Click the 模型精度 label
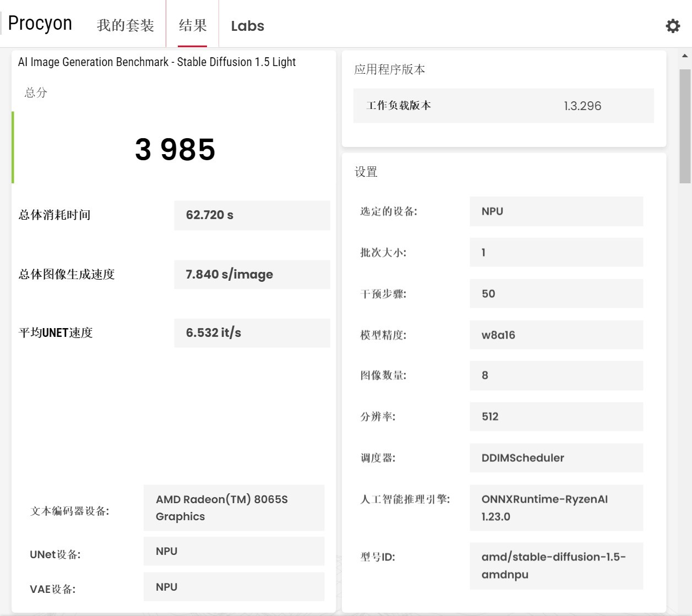Image resolution: width=692 pixels, height=616 pixels. point(383,335)
